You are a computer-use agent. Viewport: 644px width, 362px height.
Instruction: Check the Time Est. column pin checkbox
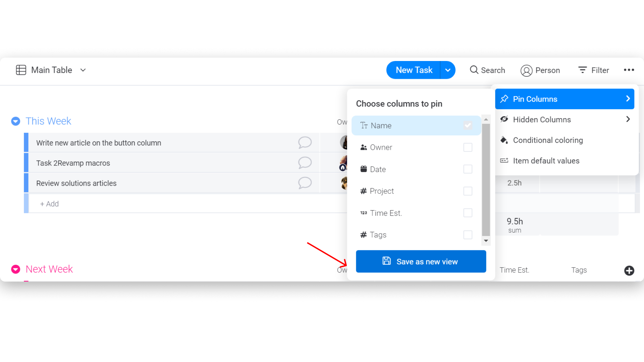pyautogui.click(x=468, y=213)
